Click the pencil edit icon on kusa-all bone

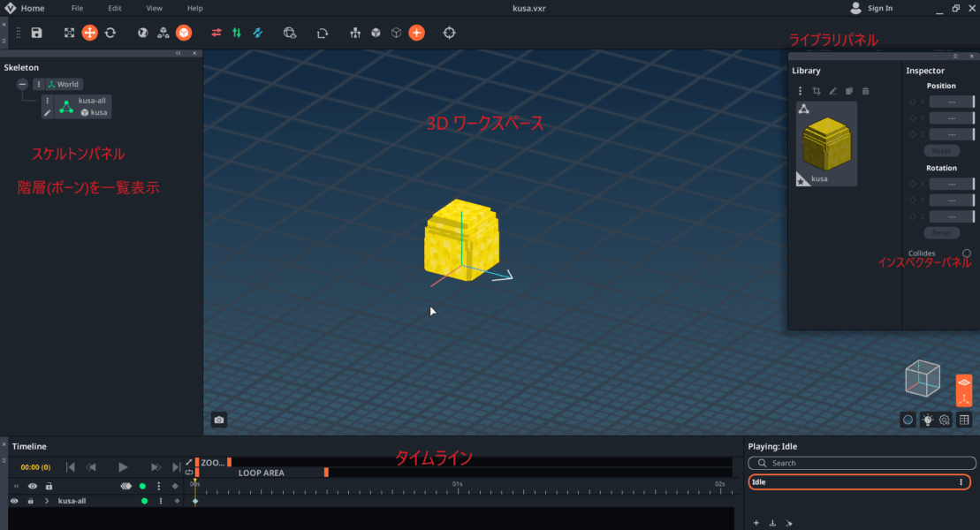[x=48, y=113]
